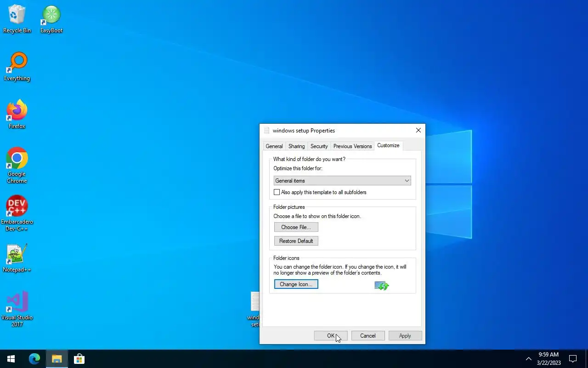Click the current folder icon preview
588x368 pixels.
[382, 286]
